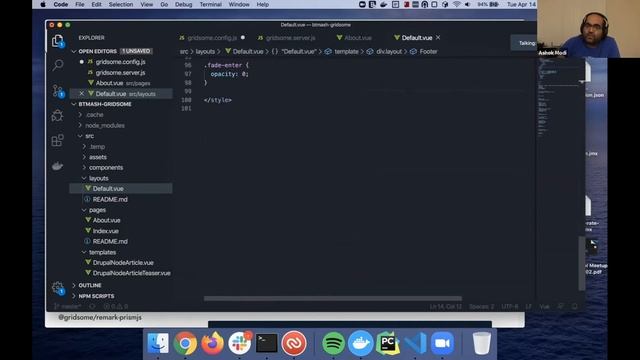Open the Search view icon
Viewport: 640px width, 360px height.
tap(58, 65)
